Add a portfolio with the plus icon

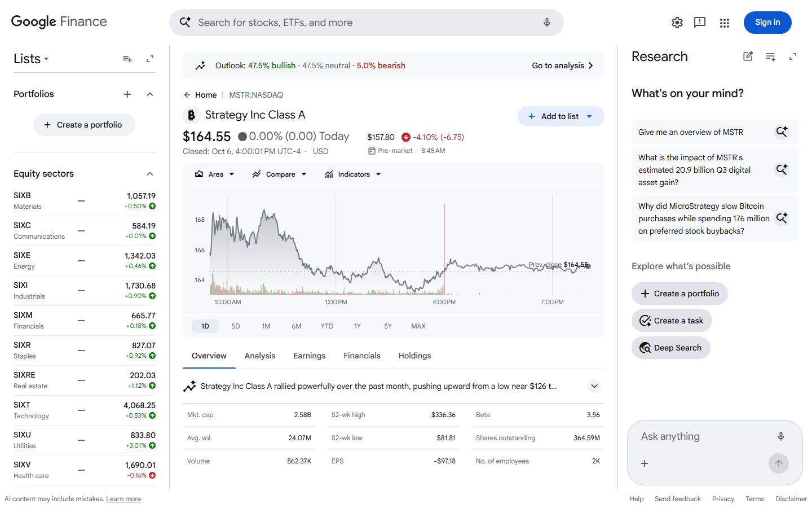click(x=127, y=94)
